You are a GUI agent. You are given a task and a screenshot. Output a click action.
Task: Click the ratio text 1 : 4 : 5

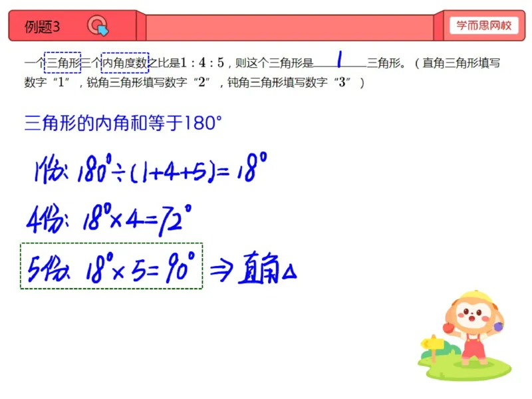(x=202, y=63)
